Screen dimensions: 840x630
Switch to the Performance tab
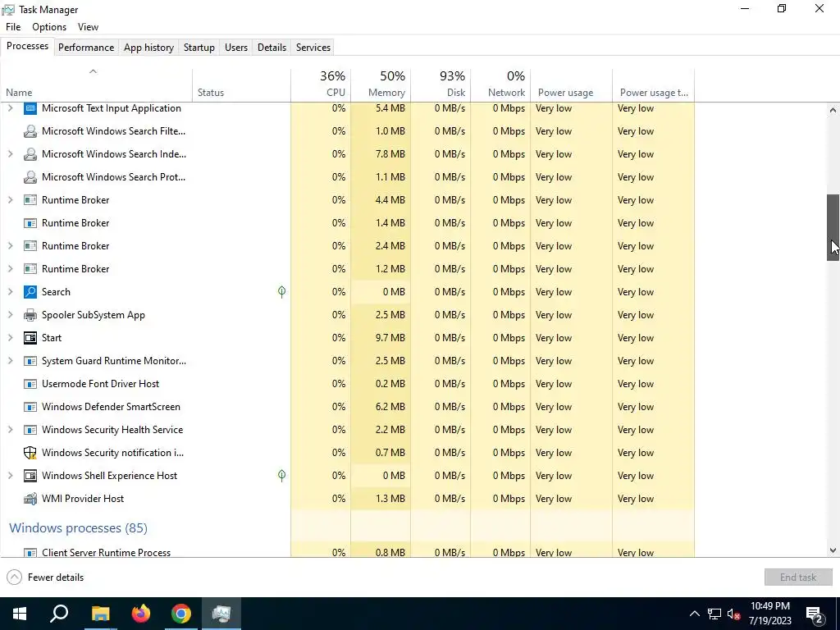86,47
